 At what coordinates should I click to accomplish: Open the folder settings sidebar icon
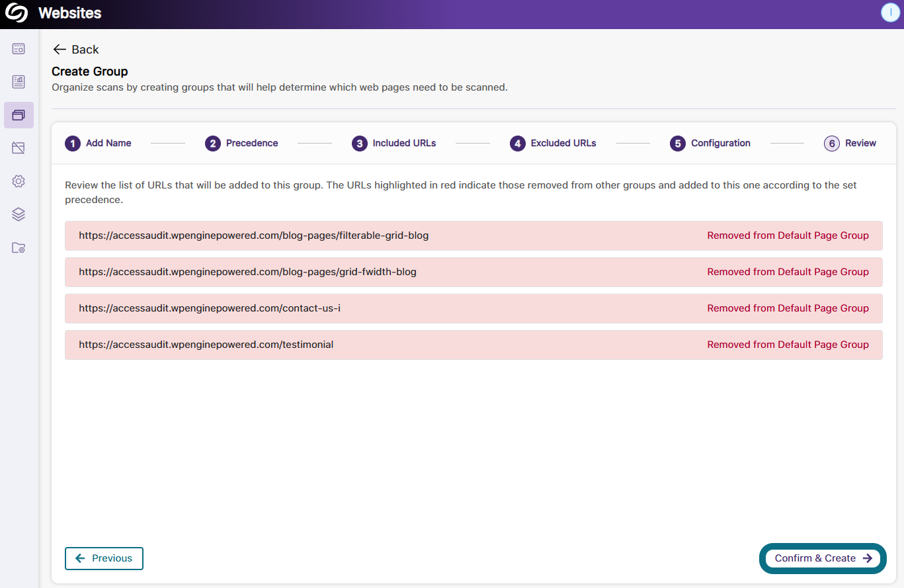pos(19,248)
